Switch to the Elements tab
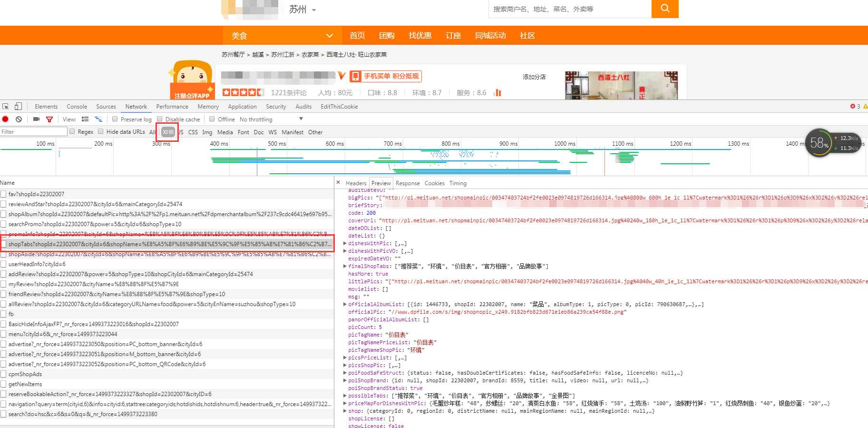This screenshot has height=428, width=868. (46, 107)
